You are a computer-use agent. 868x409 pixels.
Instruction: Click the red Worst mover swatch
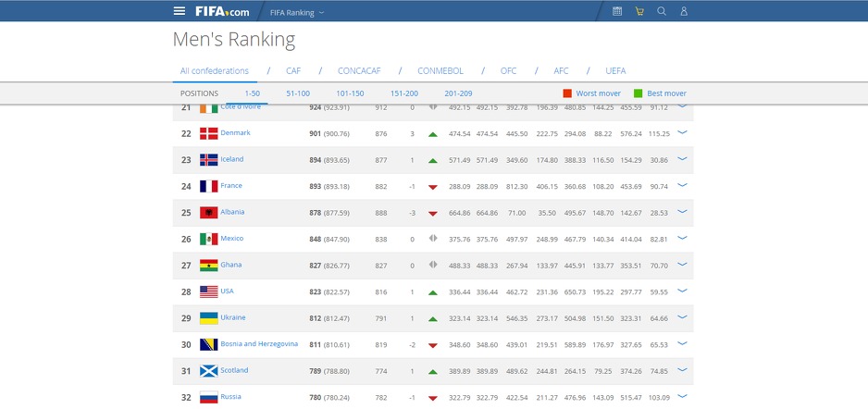pos(567,93)
